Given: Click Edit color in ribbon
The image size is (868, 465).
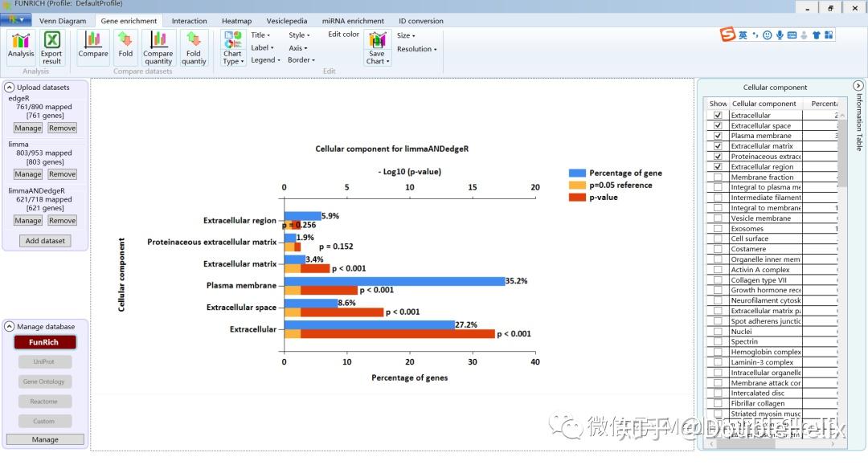Looking at the screenshot, I should [343, 35].
